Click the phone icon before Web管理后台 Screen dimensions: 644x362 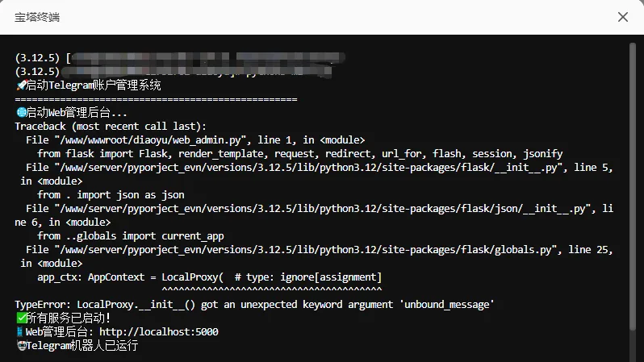point(20,331)
